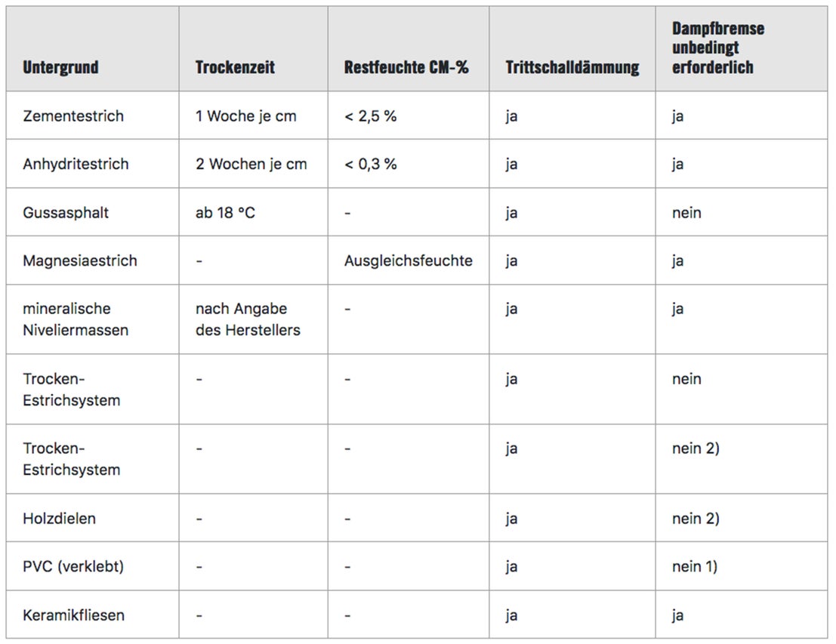Image resolution: width=836 pixels, height=644 pixels.
Task: Select the Ausgleichsfeuchte cell
Action: pyautogui.click(x=409, y=260)
